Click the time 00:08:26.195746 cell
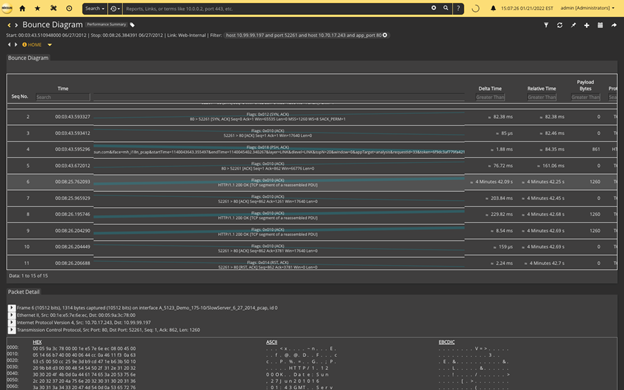Viewport: 624px width, 390px height. tap(72, 214)
